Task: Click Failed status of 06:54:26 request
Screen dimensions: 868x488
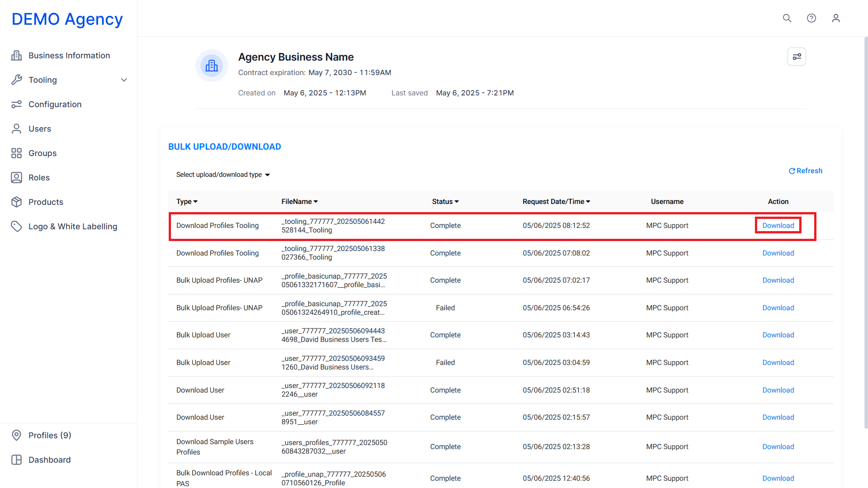Action: 445,308
